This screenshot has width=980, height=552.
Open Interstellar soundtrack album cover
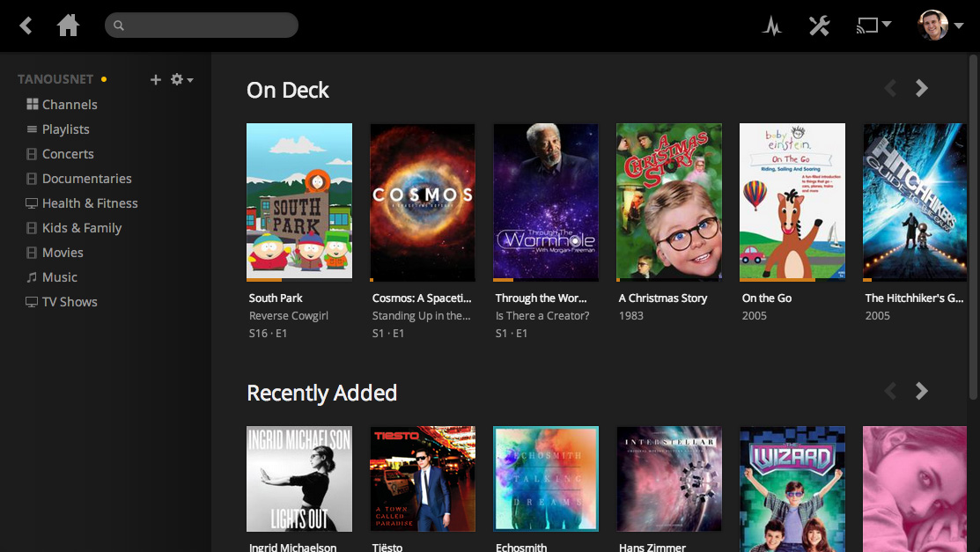tap(669, 479)
